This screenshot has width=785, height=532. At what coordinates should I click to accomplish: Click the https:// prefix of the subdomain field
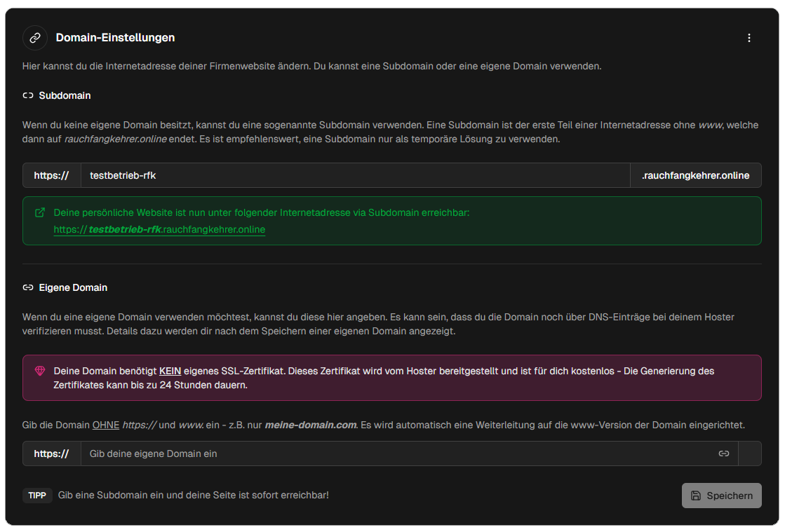(x=51, y=175)
